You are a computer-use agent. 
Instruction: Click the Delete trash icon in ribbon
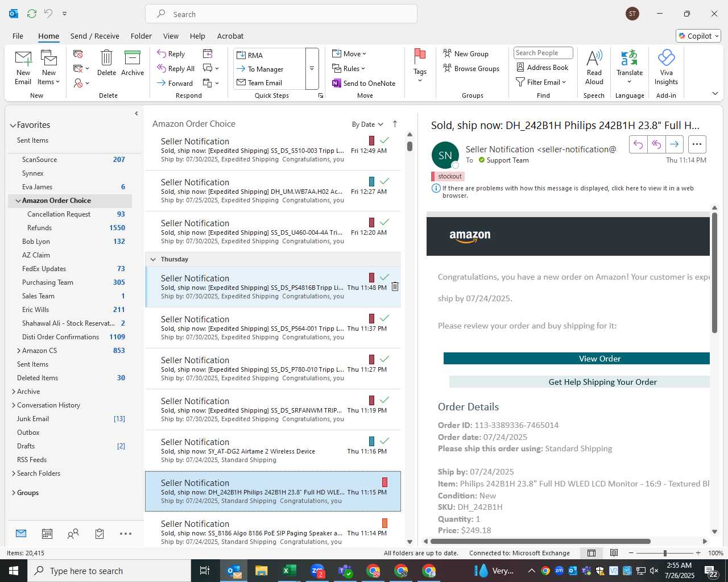[106, 58]
